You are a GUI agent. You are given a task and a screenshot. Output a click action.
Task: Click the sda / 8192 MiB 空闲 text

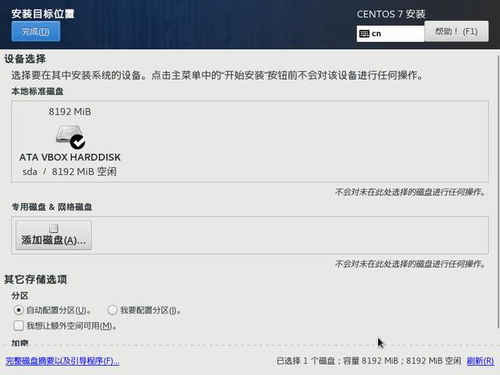tap(70, 172)
